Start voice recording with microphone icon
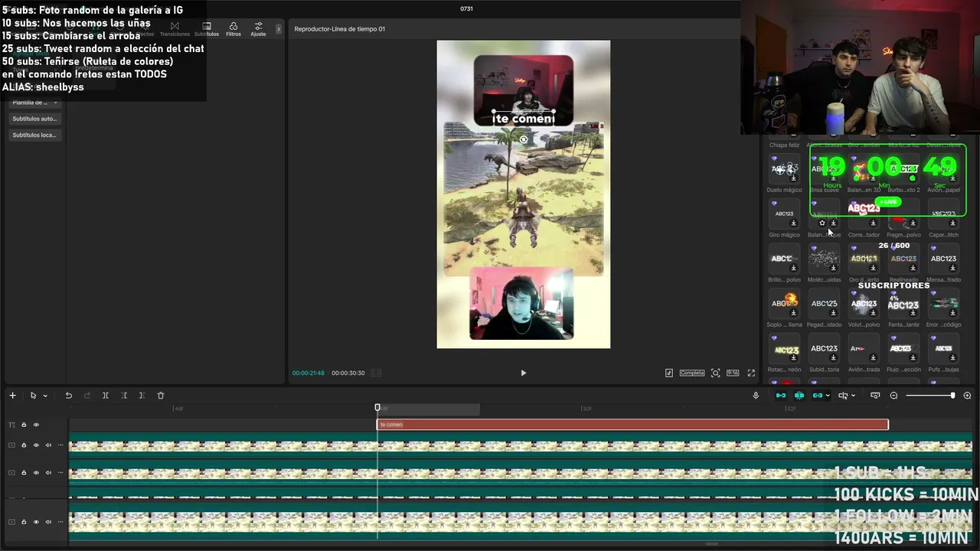980x551 pixels. click(756, 396)
